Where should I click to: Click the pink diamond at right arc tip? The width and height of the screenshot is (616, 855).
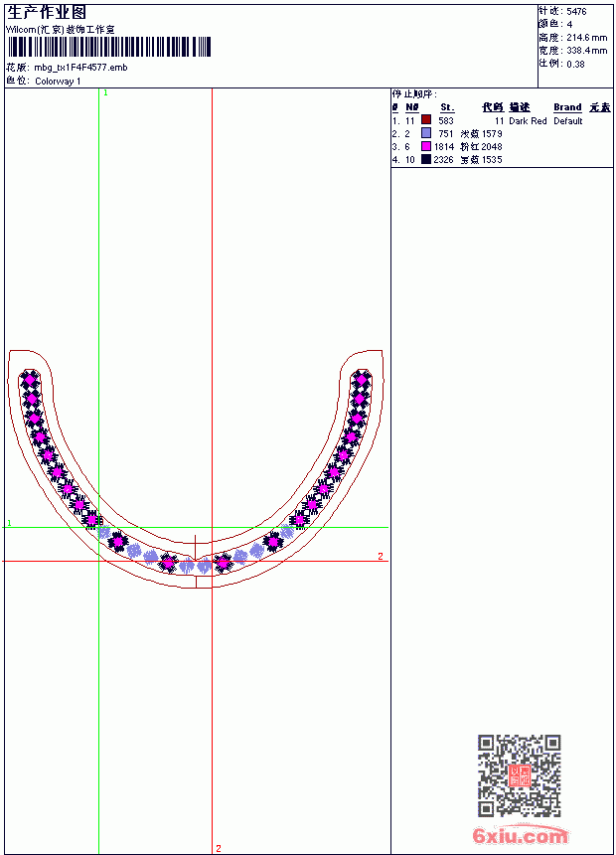(x=361, y=379)
